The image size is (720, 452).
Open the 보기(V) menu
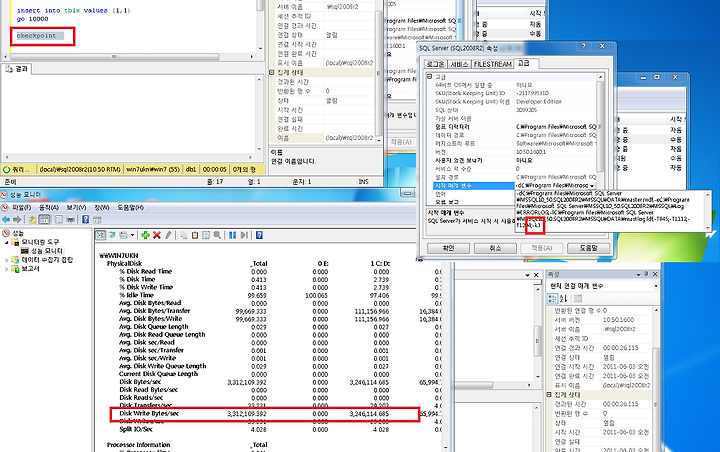76,208
